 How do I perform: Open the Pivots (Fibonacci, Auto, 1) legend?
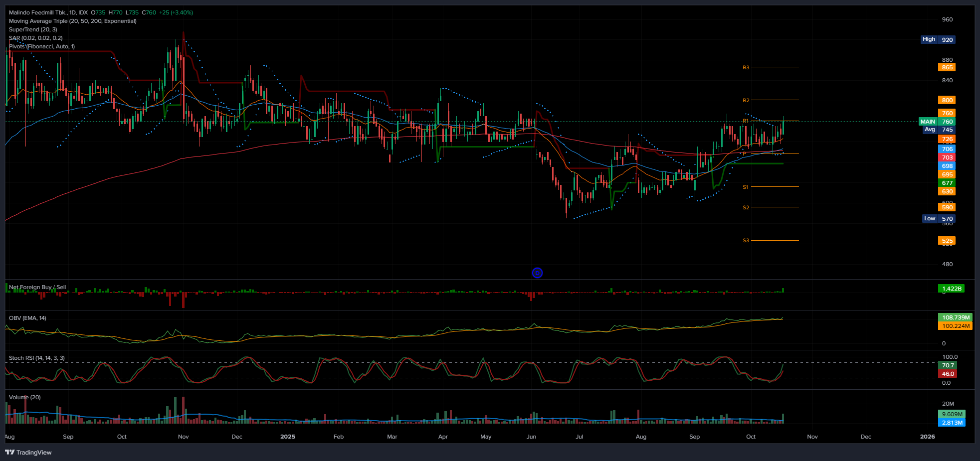42,46
